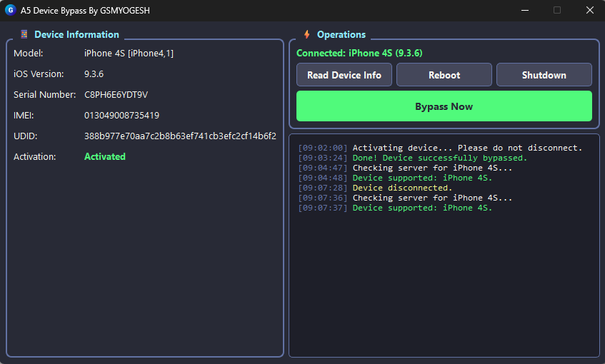Click the model value iPhone 4S [iPhone4,1]

pyautogui.click(x=129, y=54)
